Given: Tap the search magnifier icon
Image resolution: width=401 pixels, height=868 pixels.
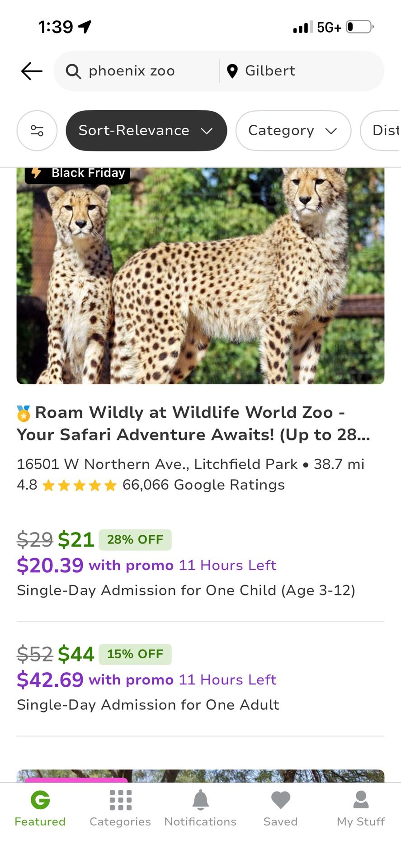Looking at the screenshot, I should click(x=73, y=71).
